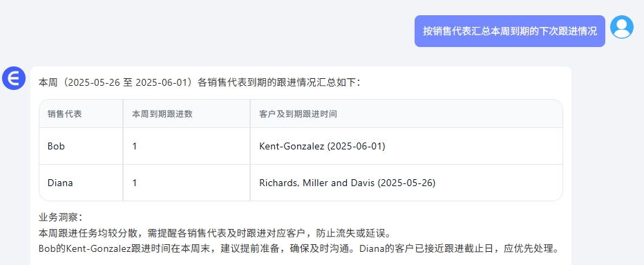Click the line starting with Bob的Kent-Gonzalez
644x265 pixels.
tap(299, 249)
